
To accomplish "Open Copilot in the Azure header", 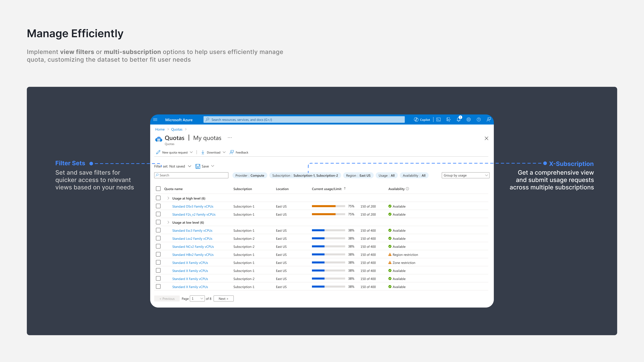I will point(422,120).
